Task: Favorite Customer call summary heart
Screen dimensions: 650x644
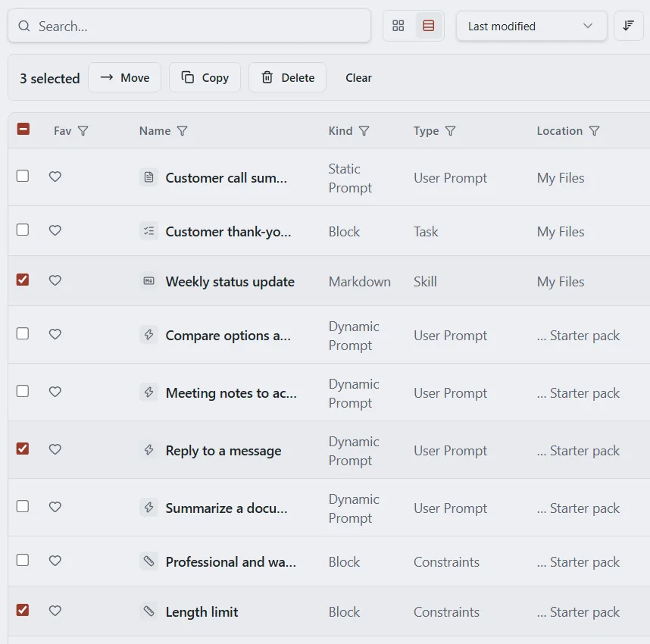Action: [55, 177]
